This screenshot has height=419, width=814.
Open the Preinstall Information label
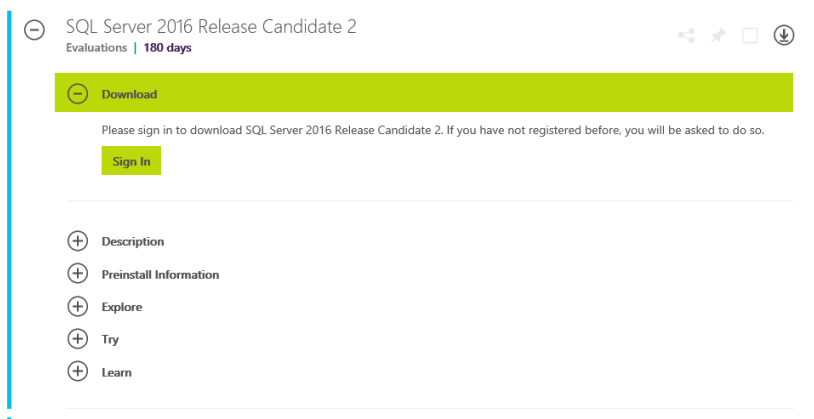(160, 274)
